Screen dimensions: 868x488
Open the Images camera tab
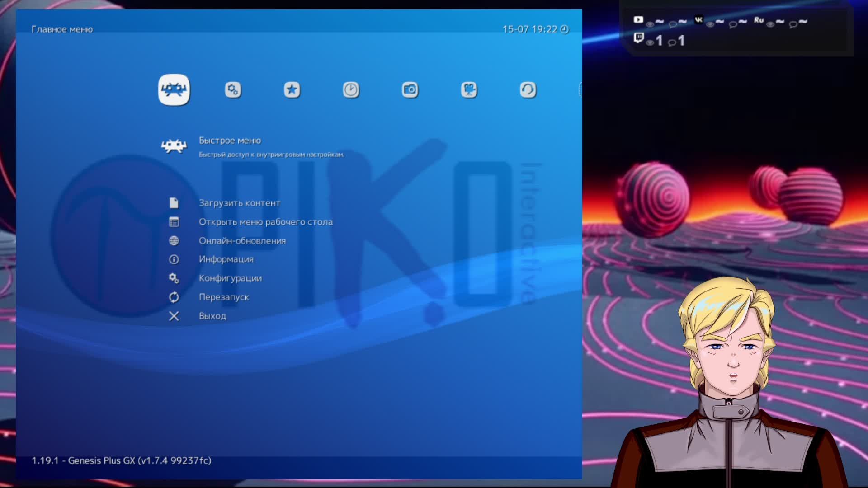coord(410,89)
